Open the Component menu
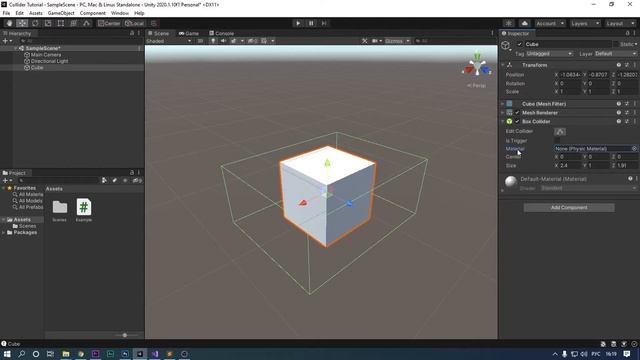The width and height of the screenshot is (640, 360). point(93,13)
